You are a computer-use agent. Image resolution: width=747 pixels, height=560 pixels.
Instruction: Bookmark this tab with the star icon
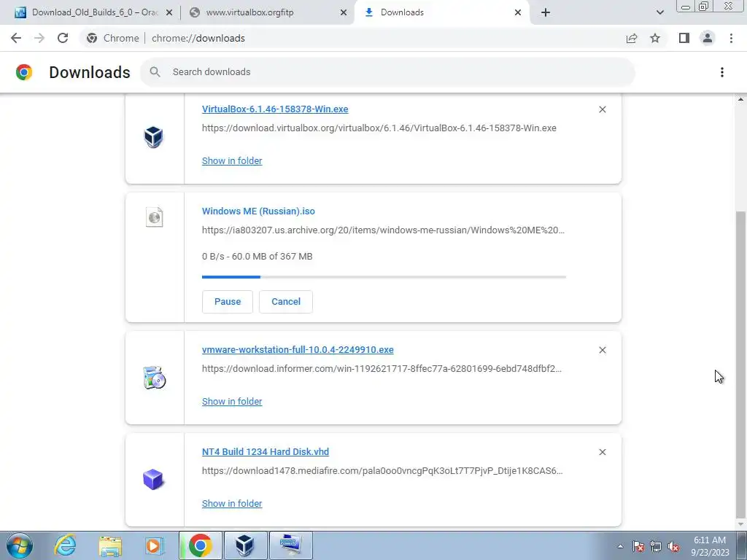pyautogui.click(x=655, y=38)
